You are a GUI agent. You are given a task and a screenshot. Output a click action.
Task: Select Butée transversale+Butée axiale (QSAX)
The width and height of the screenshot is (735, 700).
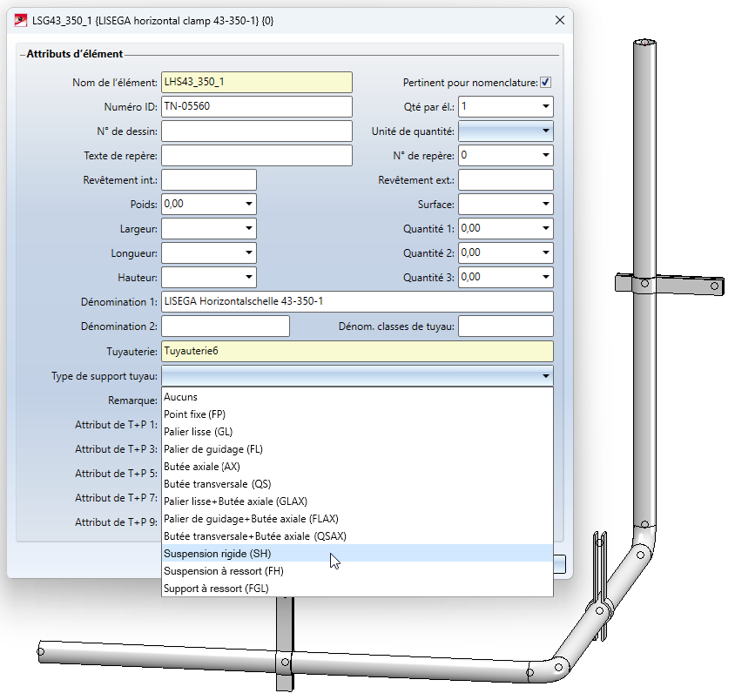tap(357, 536)
